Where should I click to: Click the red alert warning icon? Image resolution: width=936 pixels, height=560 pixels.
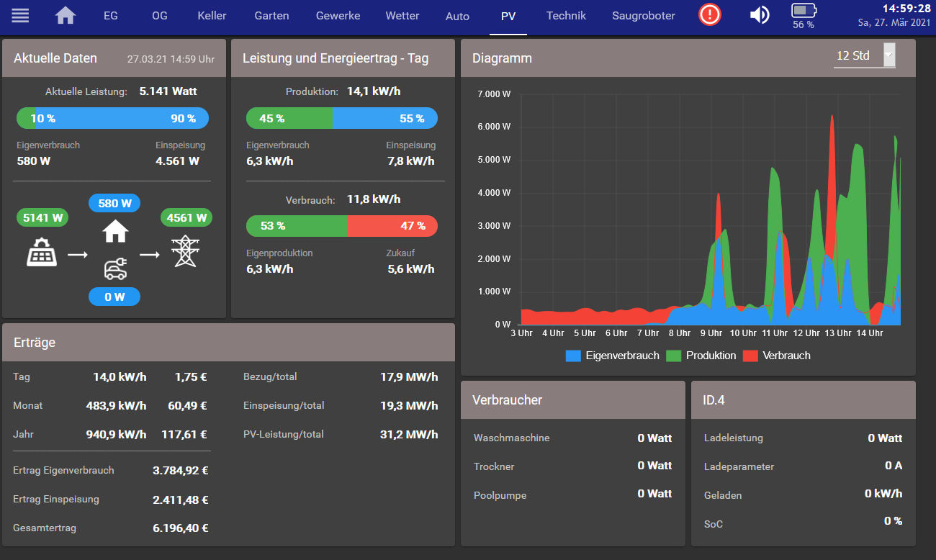click(710, 14)
